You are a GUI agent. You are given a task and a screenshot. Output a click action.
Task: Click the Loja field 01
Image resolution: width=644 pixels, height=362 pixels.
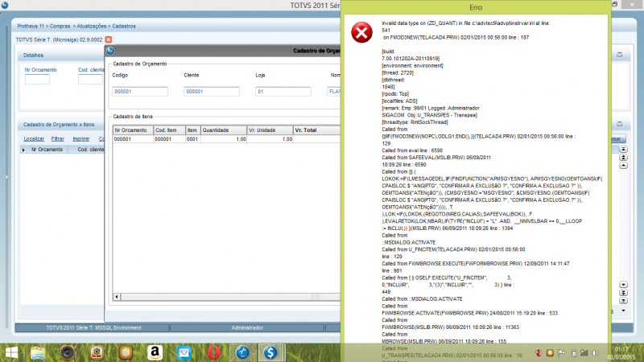coord(283,92)
